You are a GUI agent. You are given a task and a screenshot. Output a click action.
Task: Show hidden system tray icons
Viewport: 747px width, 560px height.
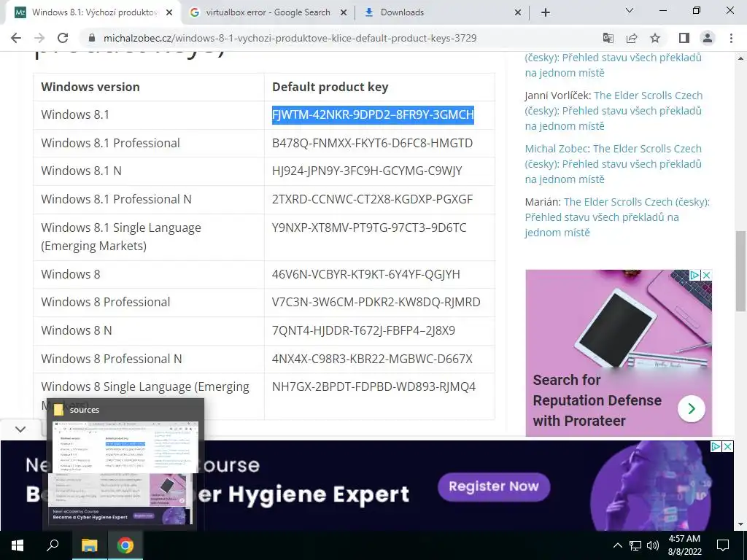point(617,545)
